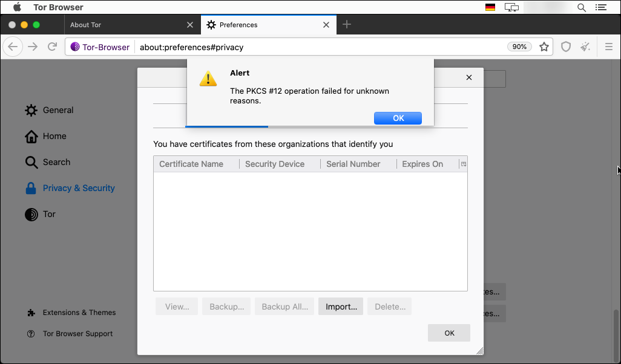Screen dimensions: 621x364
Task: Open Tor Browser Support link
Action: coord(77,334)
